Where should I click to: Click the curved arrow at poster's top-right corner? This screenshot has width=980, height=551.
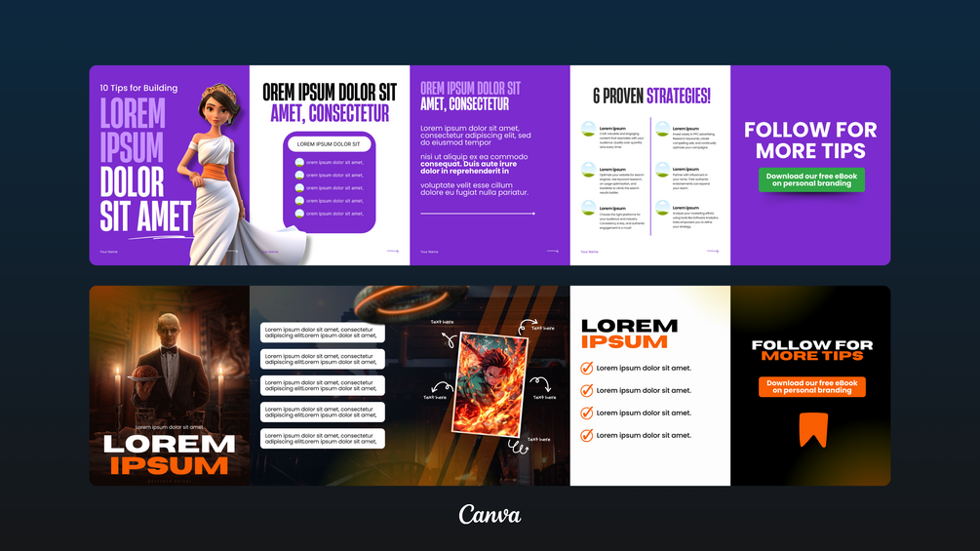527,328
